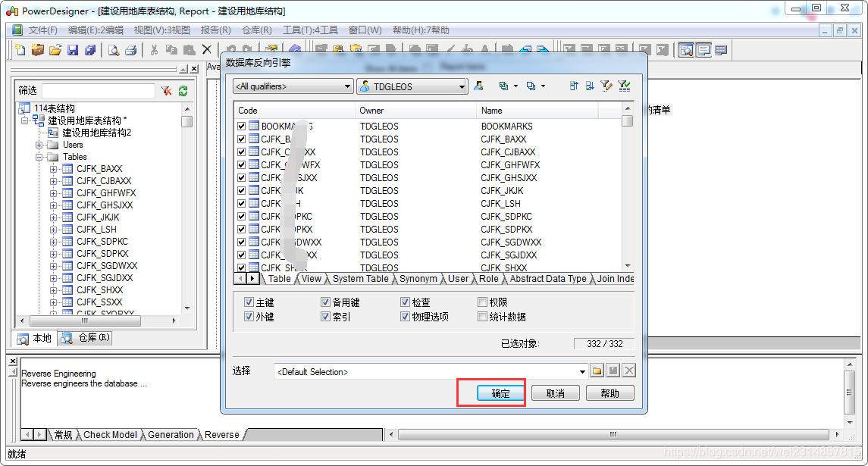
Task: Switch to the 仓库 (R) browser tab
Action: (x=86, y=338)
